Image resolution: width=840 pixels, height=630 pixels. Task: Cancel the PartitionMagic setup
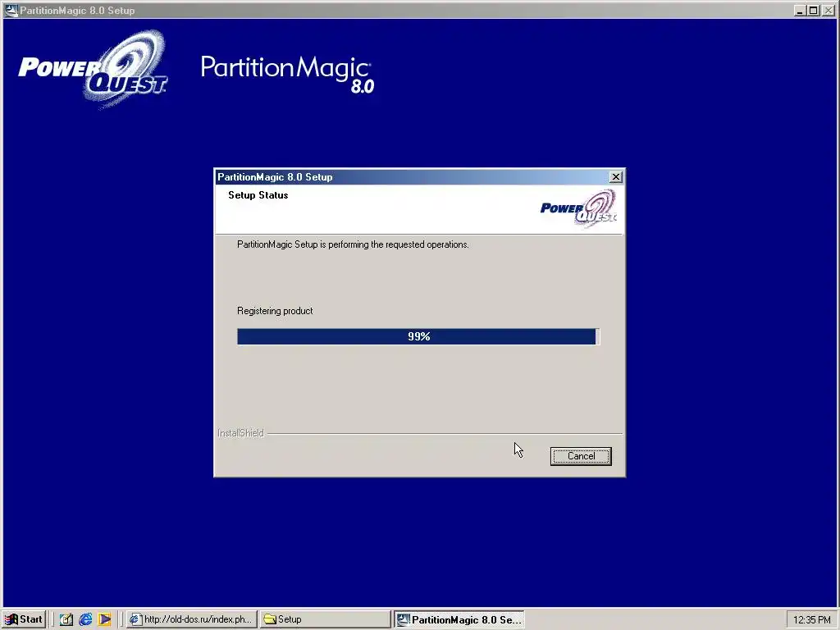pos(581,456)
